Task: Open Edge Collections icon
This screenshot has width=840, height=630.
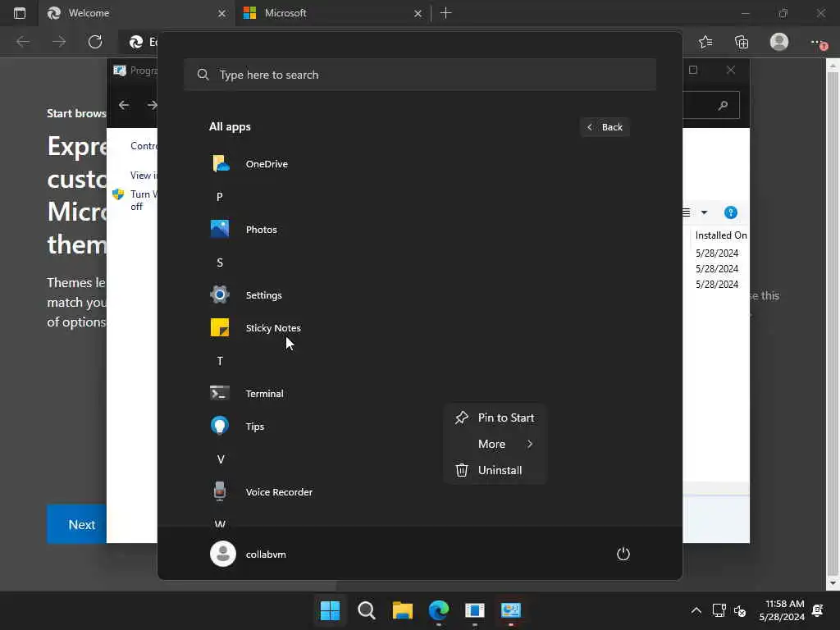Action: pyautogui.click(x=742, y=42)
